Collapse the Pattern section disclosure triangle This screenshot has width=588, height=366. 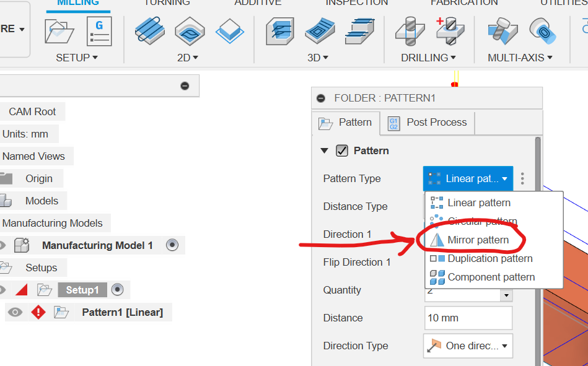(x=325, y=150)
